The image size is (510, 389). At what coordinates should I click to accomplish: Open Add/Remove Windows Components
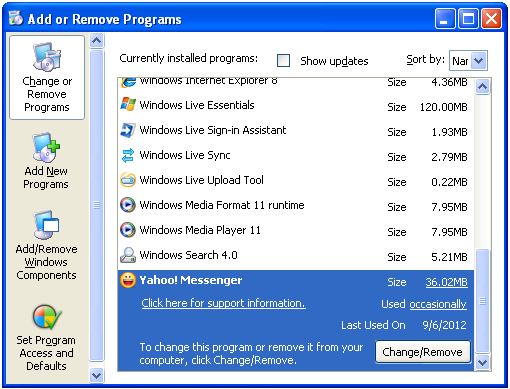(x=46, y=246)
